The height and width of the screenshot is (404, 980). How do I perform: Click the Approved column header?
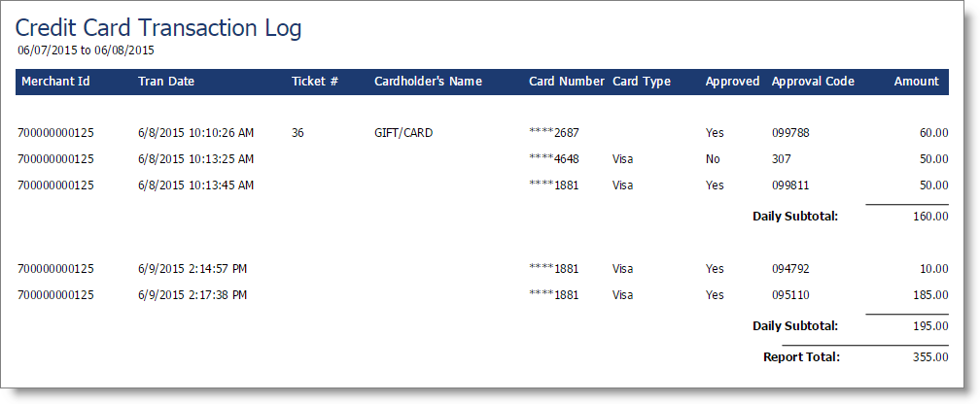[732, 82]
